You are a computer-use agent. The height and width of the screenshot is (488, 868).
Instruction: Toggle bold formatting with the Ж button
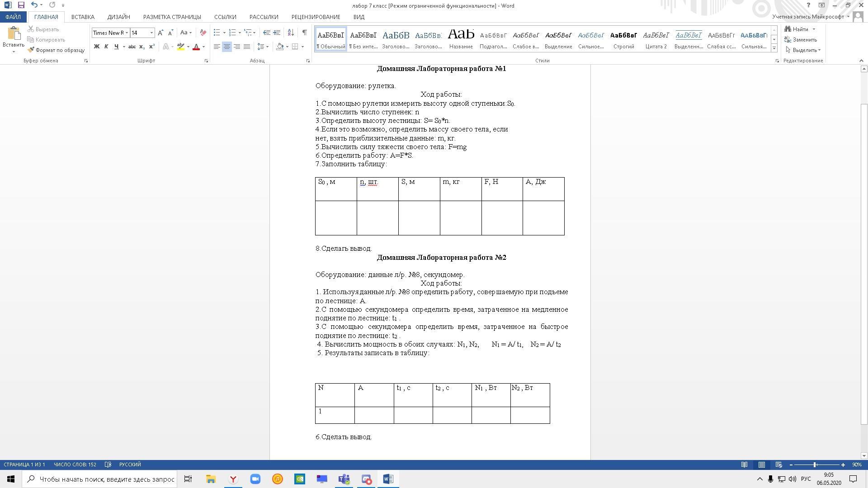pyautogui.click(x=96, y=47)
